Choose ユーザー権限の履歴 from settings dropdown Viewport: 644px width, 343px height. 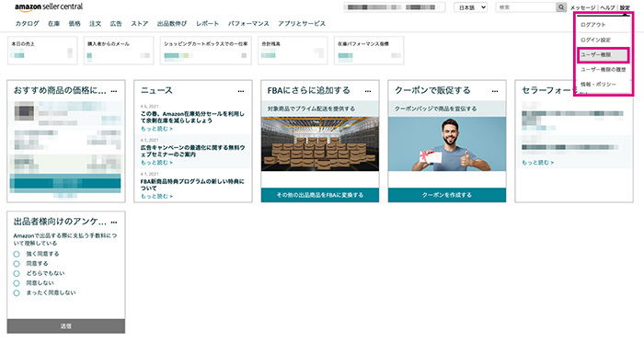[x=603, y=69]
